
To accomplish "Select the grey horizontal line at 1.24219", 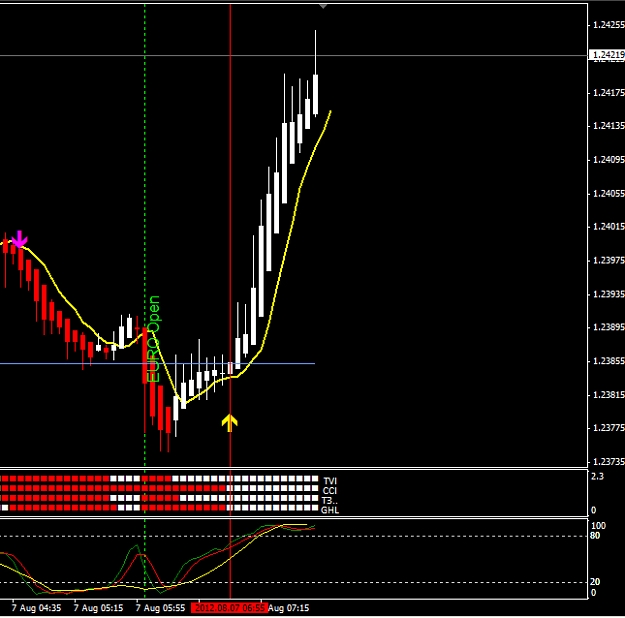I will tap(294, 55).
